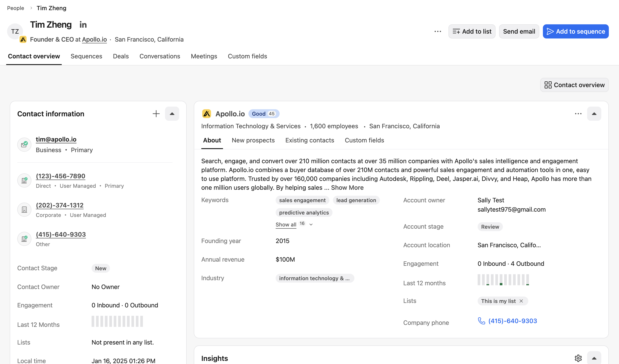This screenshot has width=619, height=364.
Task: Open the Contact overview layout button
Action: pyautogui.click(x=574, y=85)
